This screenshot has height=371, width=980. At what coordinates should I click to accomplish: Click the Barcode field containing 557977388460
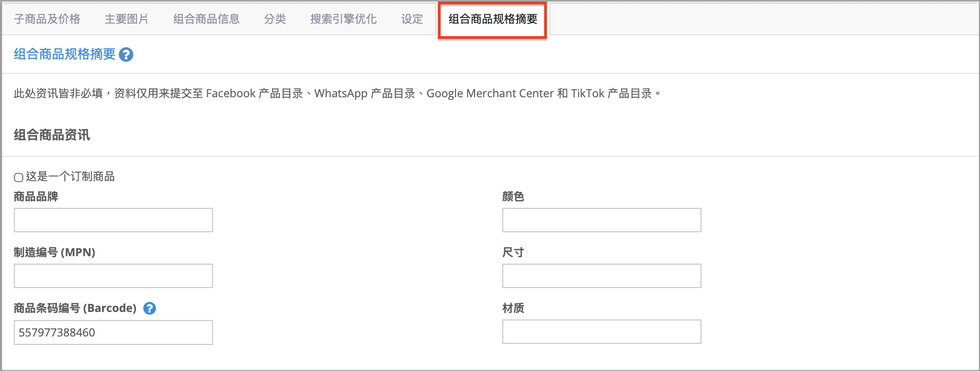point(113,332)
